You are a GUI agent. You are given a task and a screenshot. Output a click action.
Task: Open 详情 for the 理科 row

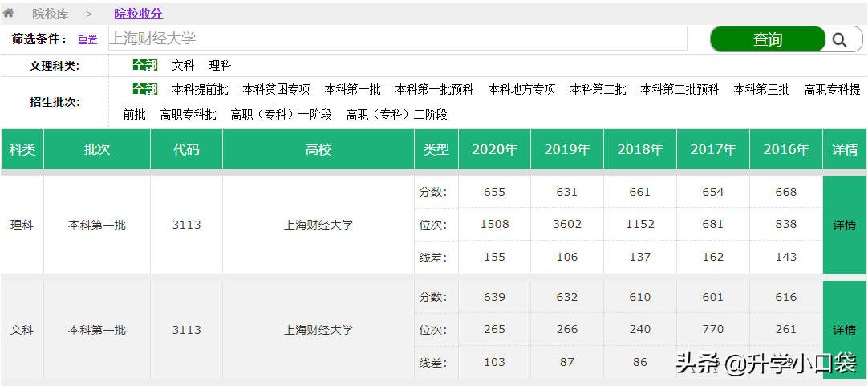845,225
